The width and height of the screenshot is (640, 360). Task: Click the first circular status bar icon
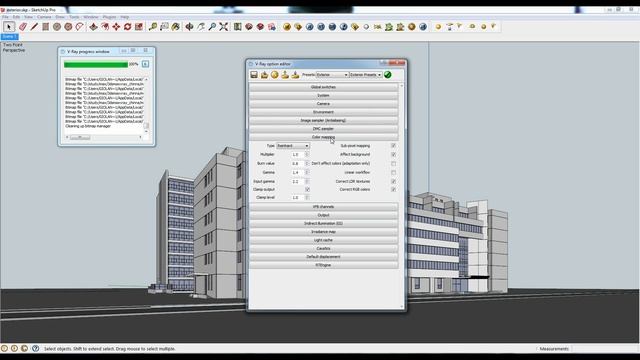click(4, 349)
